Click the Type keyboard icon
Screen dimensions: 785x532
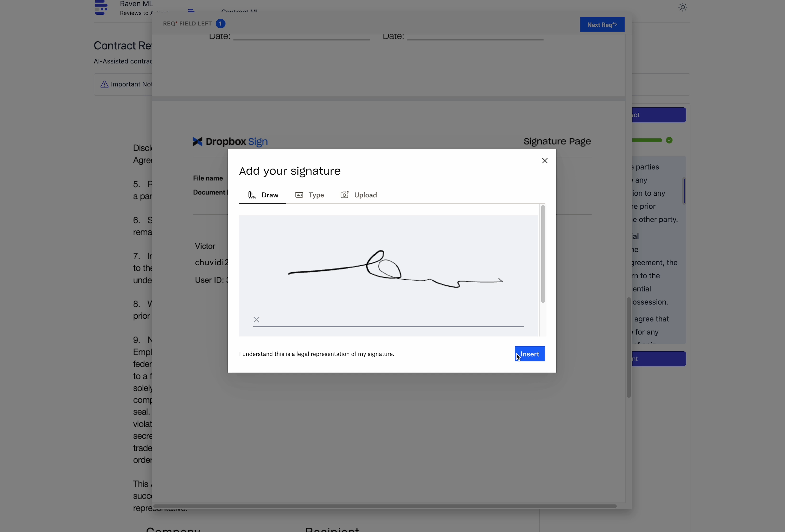click(x=299, y=195)
